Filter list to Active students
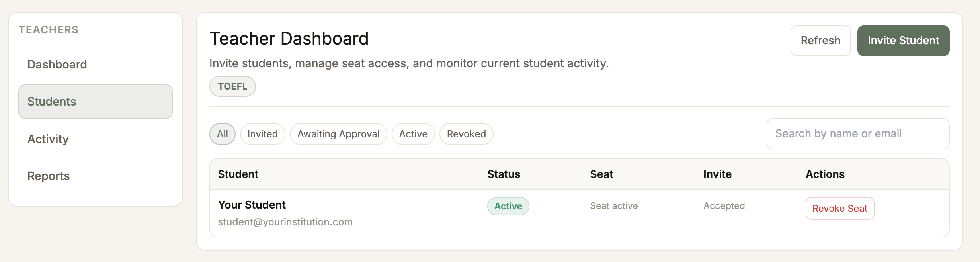The width and height of the screenshot is (980, 262). (413, 134)
